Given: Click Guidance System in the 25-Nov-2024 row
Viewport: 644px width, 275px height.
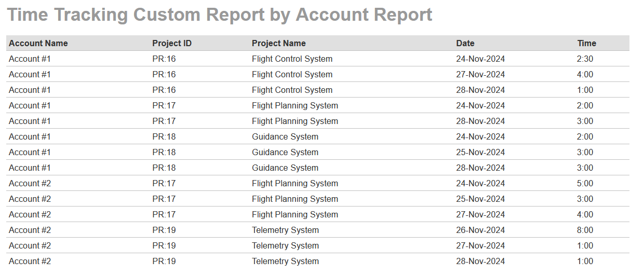Looking at the screenshot, I should click(x=285, y=153).
